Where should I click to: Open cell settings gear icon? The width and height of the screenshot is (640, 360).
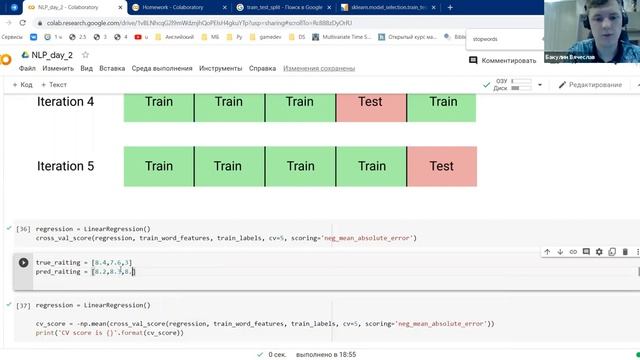(x=599, y=252)
